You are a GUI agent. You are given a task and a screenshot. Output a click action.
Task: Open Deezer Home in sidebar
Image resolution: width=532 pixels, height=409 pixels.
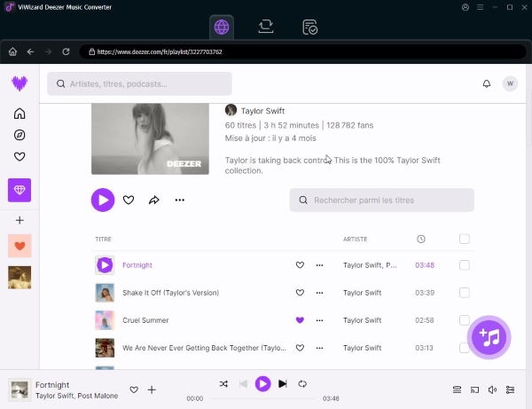coord(20,114)
